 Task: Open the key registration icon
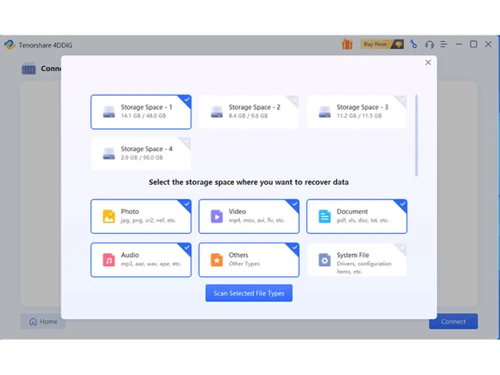414,44
